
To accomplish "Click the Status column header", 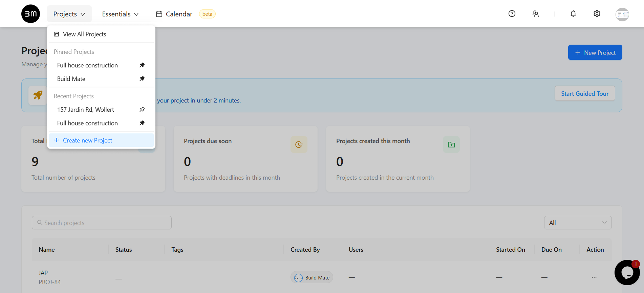I will pyautogui.click(x=124, y=250).
